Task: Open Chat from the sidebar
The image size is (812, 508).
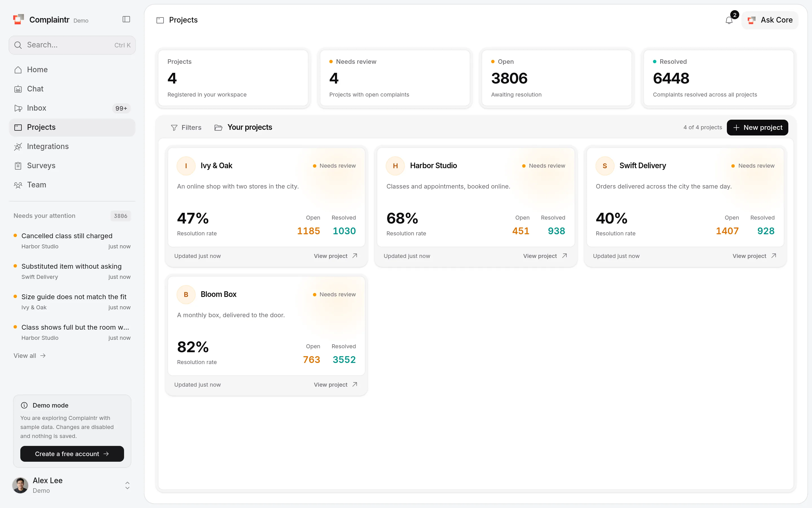Action: pos(72,89)
